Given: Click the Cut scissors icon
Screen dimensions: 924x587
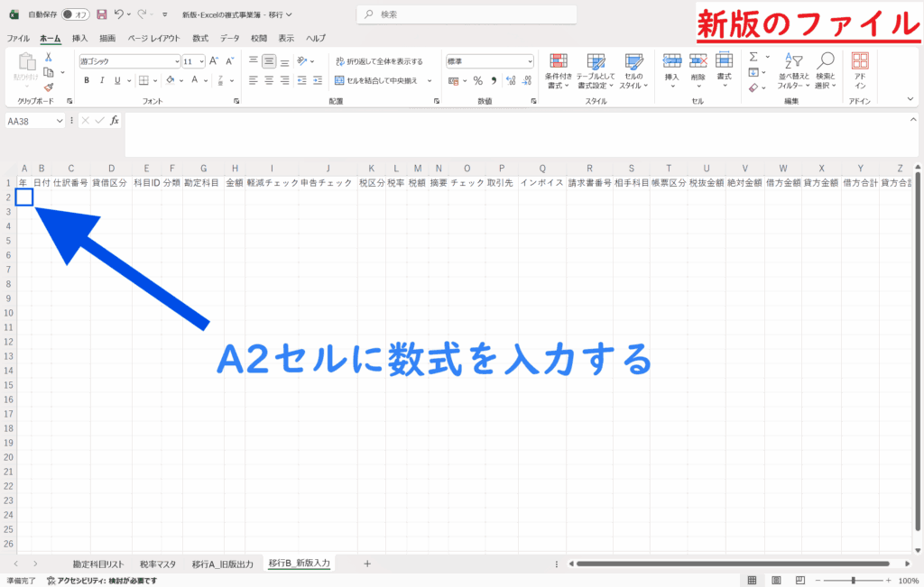Looking at the screenshot, I should coord(49,57).
